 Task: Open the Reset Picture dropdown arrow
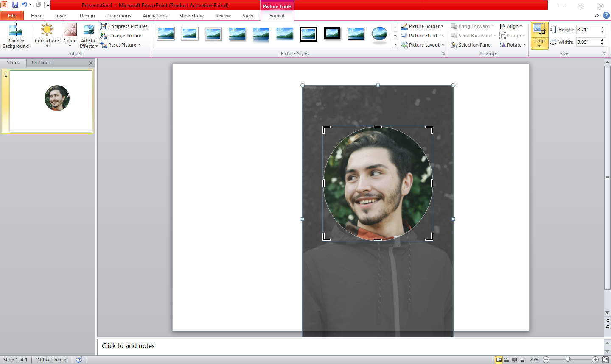pos(139,45)
